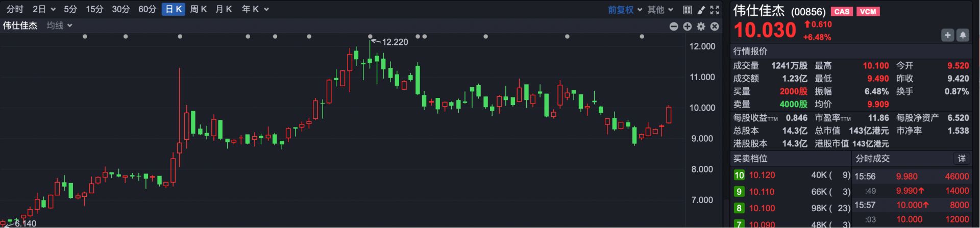Select the drawing brush tool
980x228 pixels.
[x=701, y=10]
